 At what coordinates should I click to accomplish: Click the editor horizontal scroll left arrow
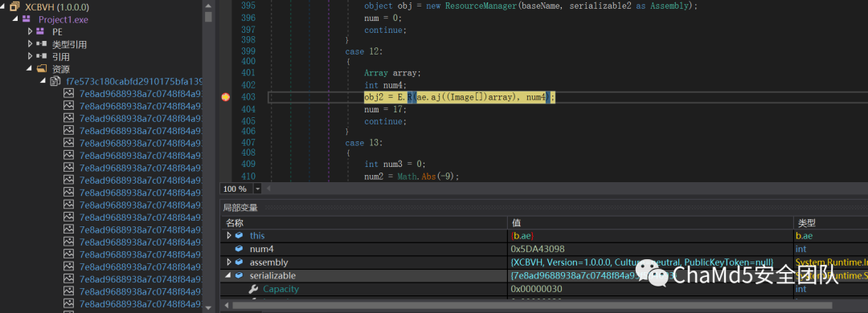coord(269,189)
